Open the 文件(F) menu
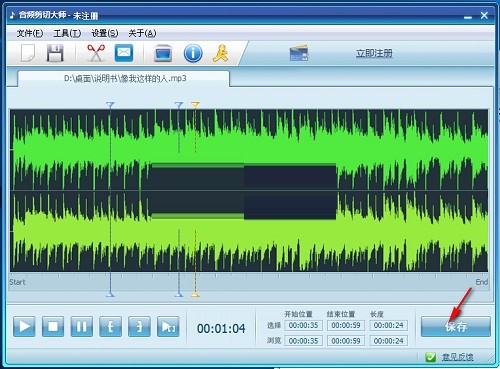Viewport: 500px width, 369px height. coord(30,33)
